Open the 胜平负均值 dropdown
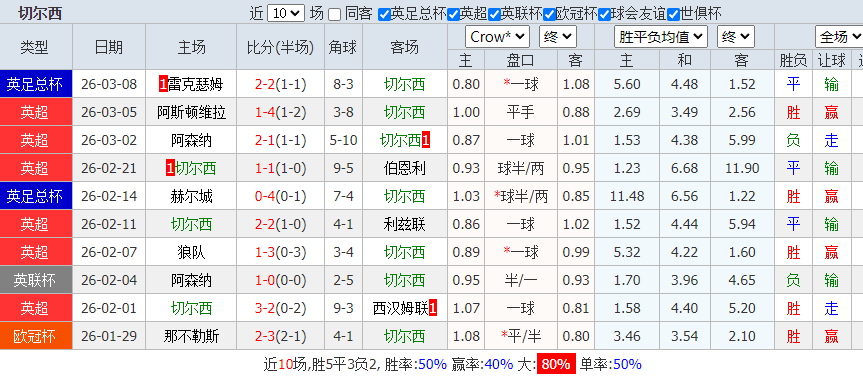This screenshot has width=863, height=377. [660, 37]
